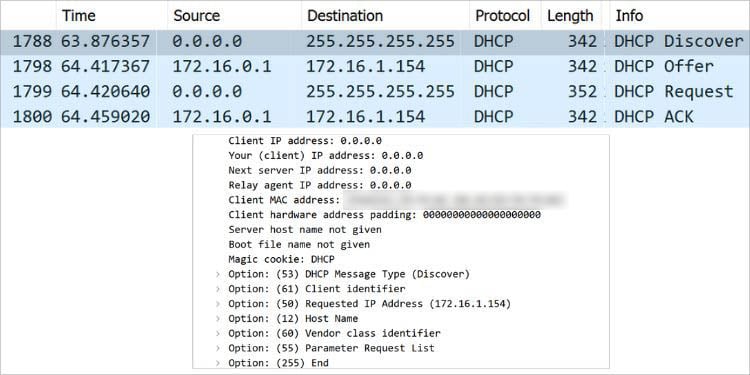Expand Option 12 Host Name
This screenshot has width=750, height=375.
[218, 319]
